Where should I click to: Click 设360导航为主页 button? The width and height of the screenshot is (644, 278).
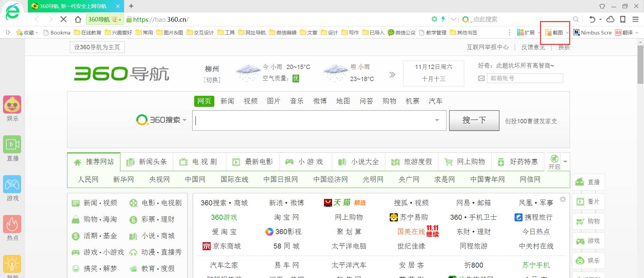point(97,47)
